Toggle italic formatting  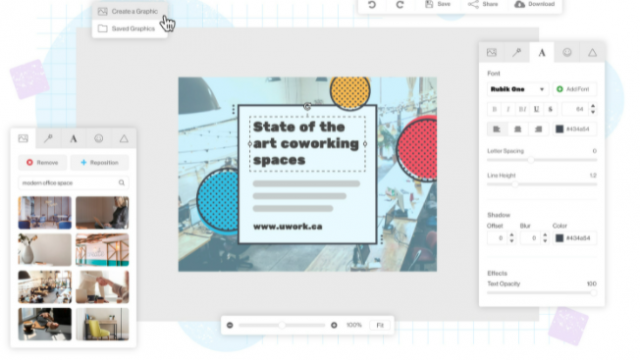[x=508, y=109]
